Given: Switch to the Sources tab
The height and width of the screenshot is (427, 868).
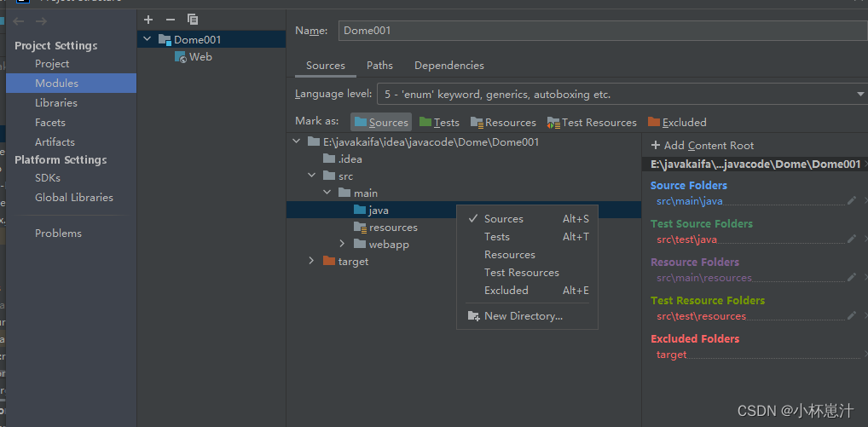Looking at the screenshot, I should (326, 66).
